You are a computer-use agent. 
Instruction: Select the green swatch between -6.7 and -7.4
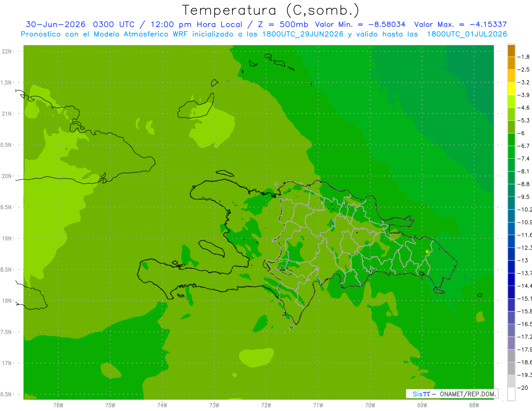pos(511,152)
